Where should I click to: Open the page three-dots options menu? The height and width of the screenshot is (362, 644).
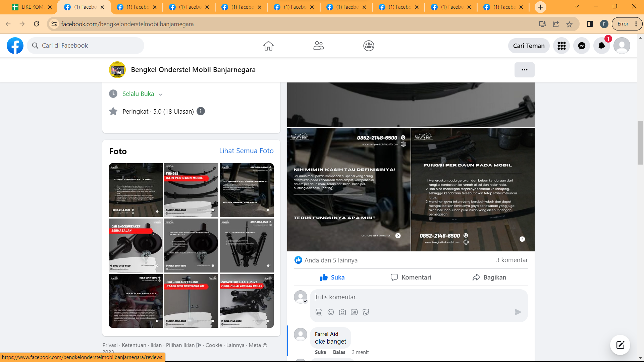point(524,70)
